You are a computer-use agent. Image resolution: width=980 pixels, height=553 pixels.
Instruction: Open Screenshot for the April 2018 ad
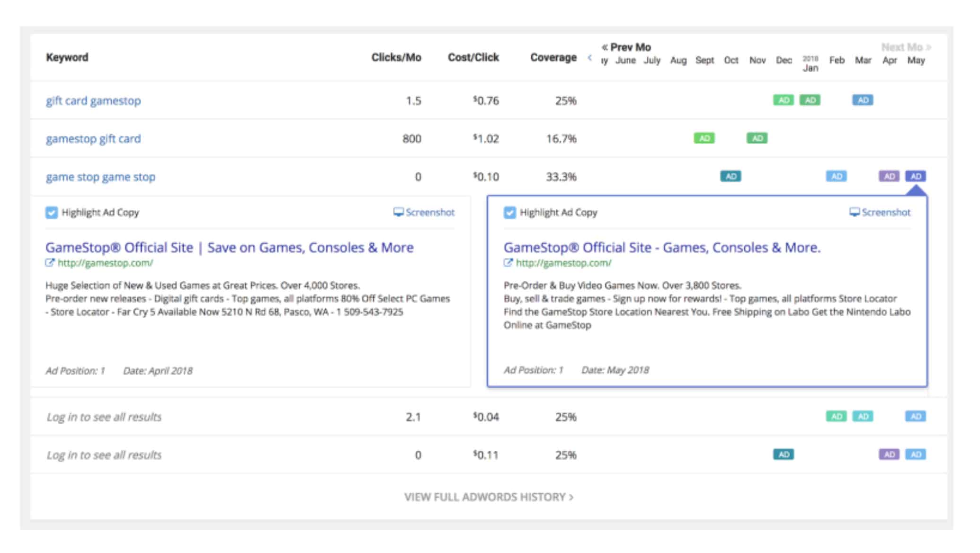[424, 212]
